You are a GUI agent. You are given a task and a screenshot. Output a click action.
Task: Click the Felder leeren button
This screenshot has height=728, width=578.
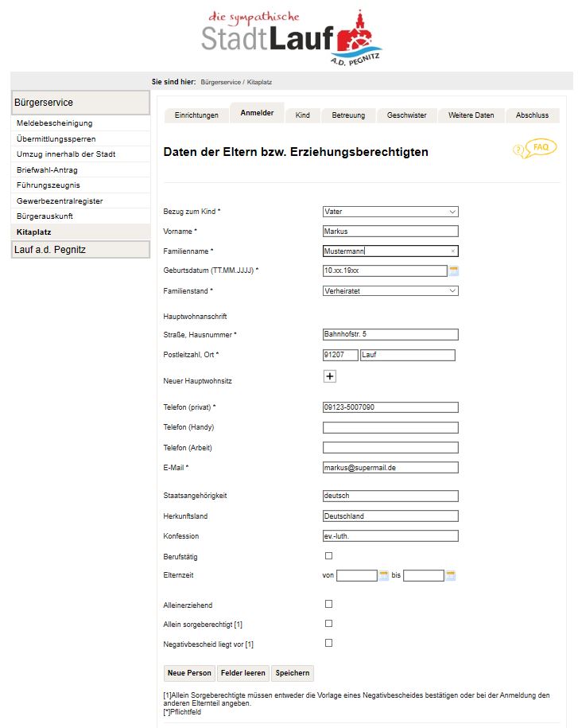[x=243, y=673]
